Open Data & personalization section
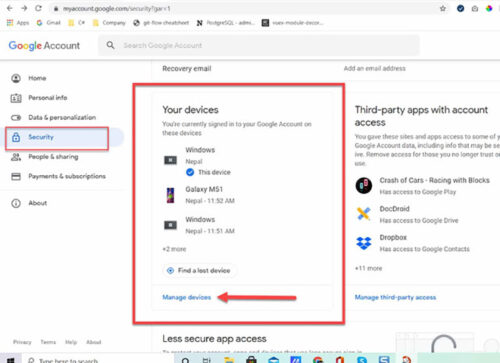 click(62, 117)
